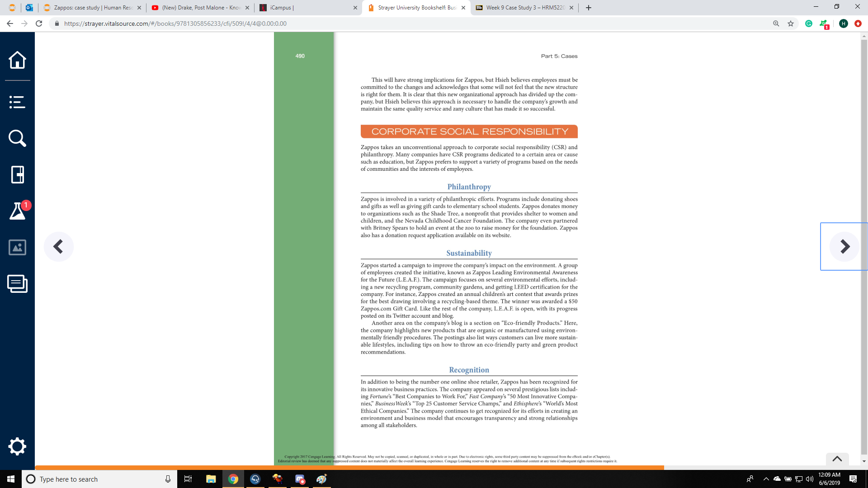This screenshot has height=488, width=868.
Task: Click page number 490
Action: [300, 56]
